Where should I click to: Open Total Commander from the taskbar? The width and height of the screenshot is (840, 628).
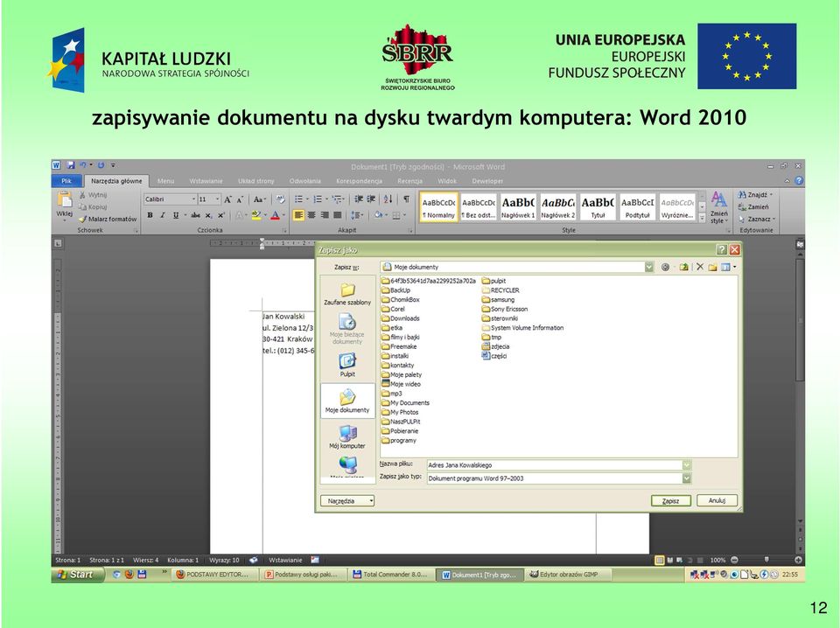[x=390, y=575]
